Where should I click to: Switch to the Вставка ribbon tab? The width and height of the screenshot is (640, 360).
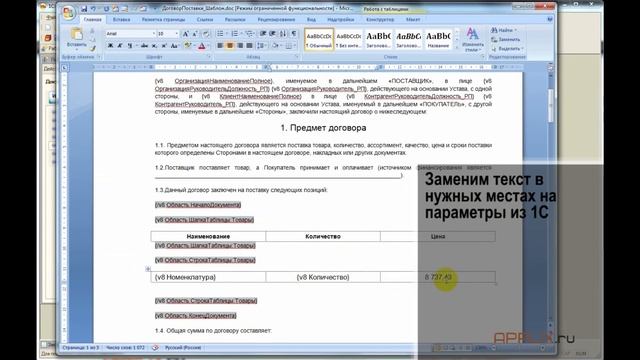(121, 19)
